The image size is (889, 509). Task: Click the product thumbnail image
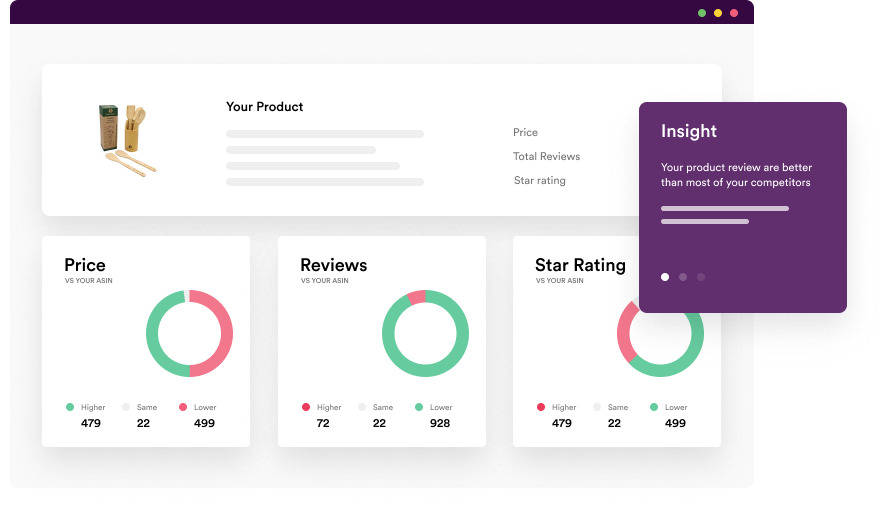[126, 139]
